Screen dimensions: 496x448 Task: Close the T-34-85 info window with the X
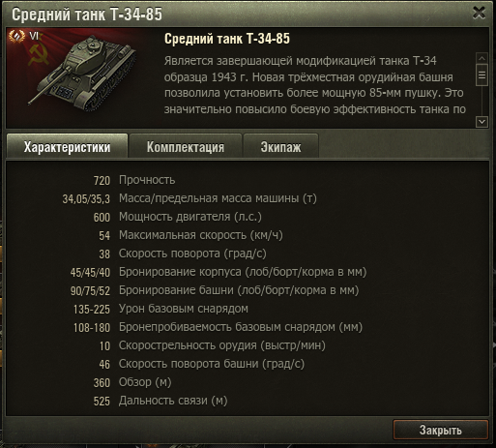coord(479,14)
